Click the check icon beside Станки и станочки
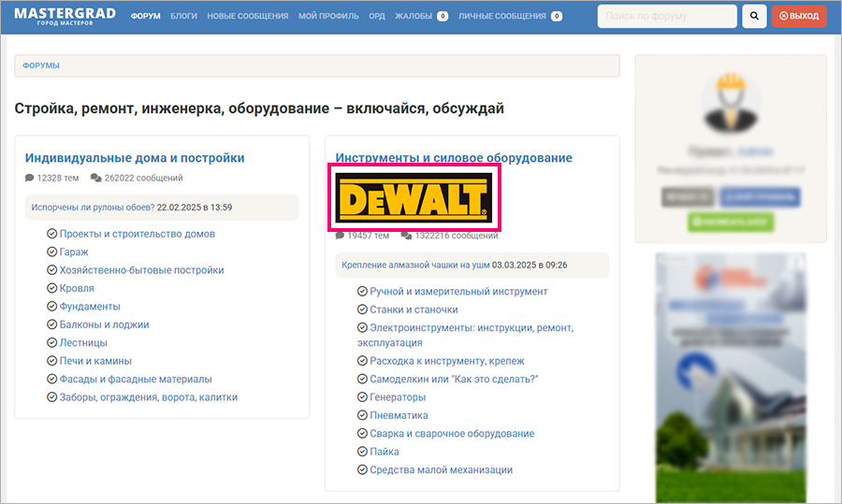The width and height of the screenshot is (842, 504). pyautogui.click(x=362, y=310)
